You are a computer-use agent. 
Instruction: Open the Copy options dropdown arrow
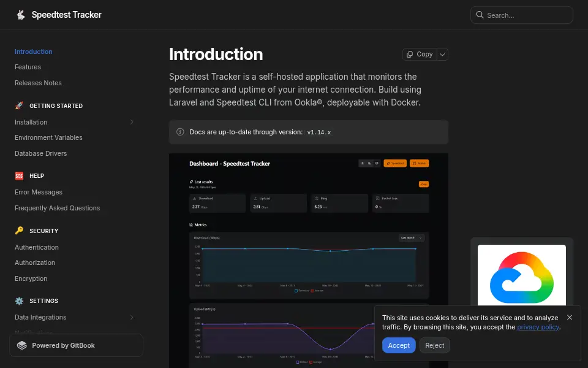(x=442, y=54)
